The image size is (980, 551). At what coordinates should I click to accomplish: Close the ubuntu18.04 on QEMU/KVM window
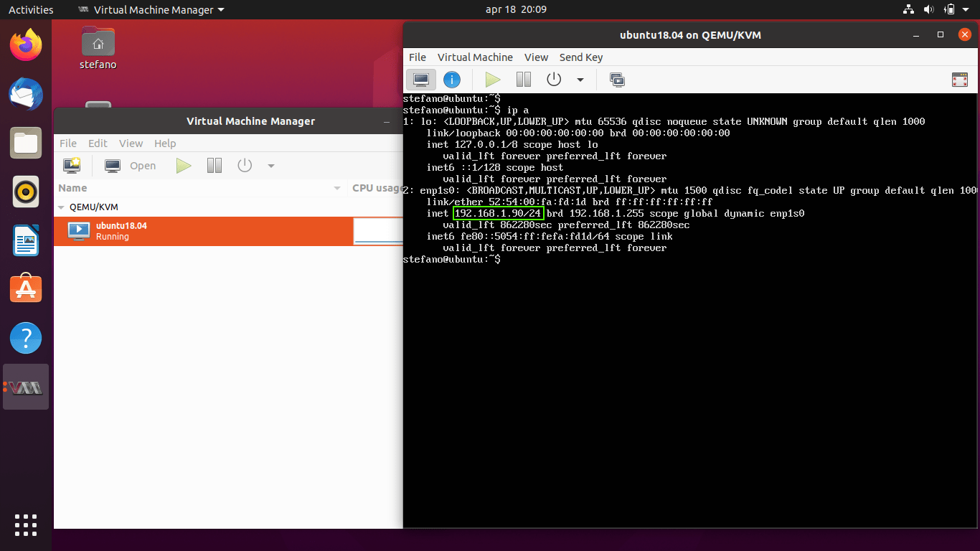(x=963, y=34)
